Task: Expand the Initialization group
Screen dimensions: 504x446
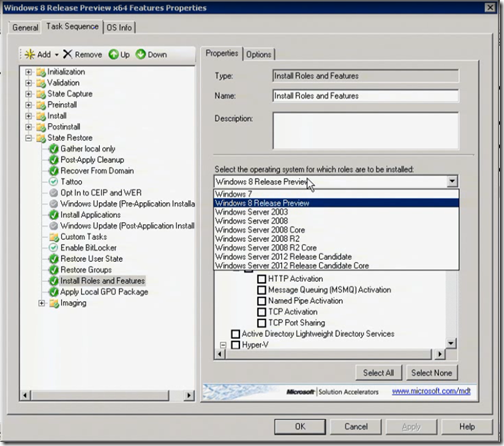Action: click(x=29, y=72)
